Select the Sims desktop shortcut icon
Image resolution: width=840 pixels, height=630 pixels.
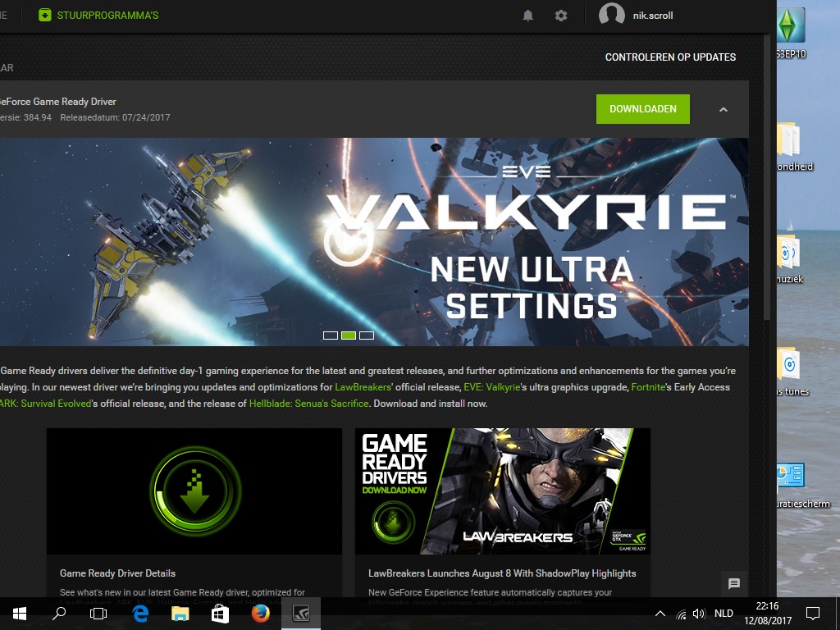(792, 32)
